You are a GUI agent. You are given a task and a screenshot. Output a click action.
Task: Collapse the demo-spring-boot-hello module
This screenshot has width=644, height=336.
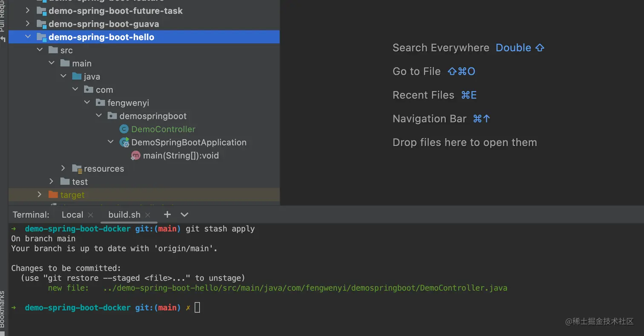(28, 37)
